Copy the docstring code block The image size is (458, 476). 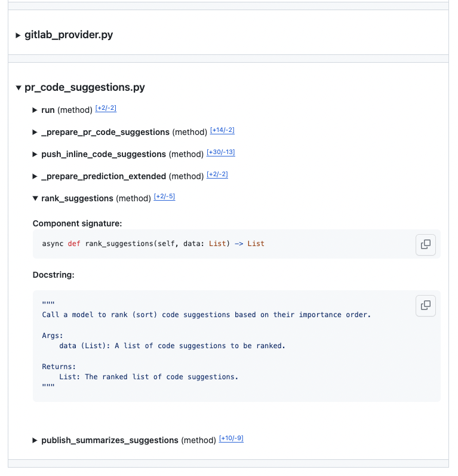425,305
